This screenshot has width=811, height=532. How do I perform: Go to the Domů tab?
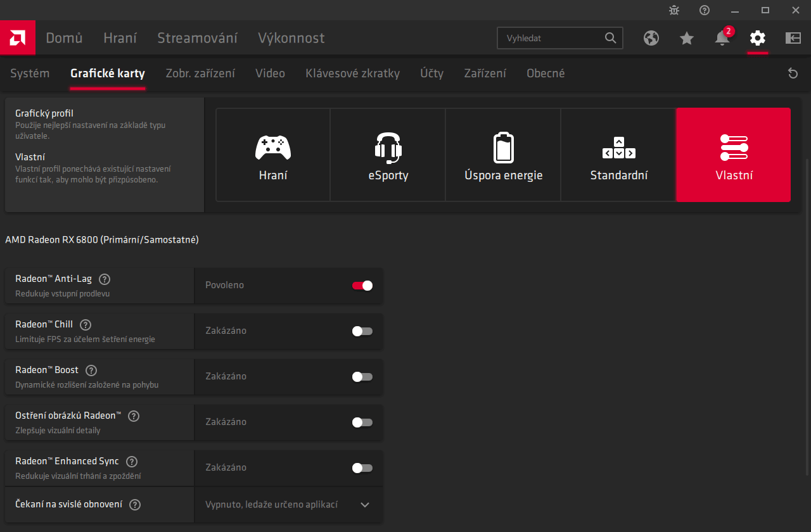pos(64,38)
